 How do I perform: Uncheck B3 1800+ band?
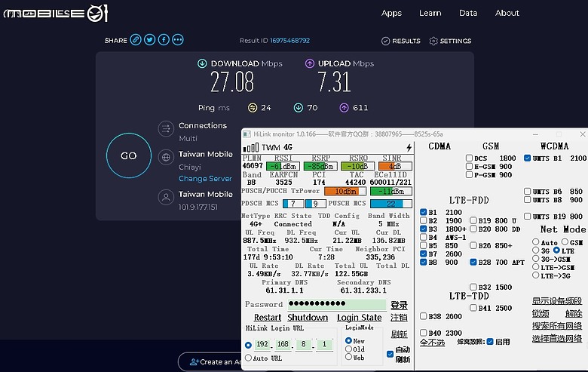pos(424,229)
